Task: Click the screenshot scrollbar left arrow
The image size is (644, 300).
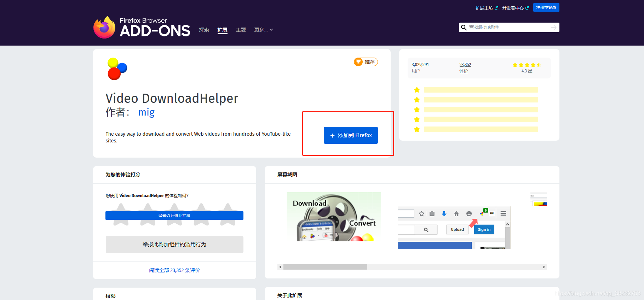Action: [x=280, y=267]
